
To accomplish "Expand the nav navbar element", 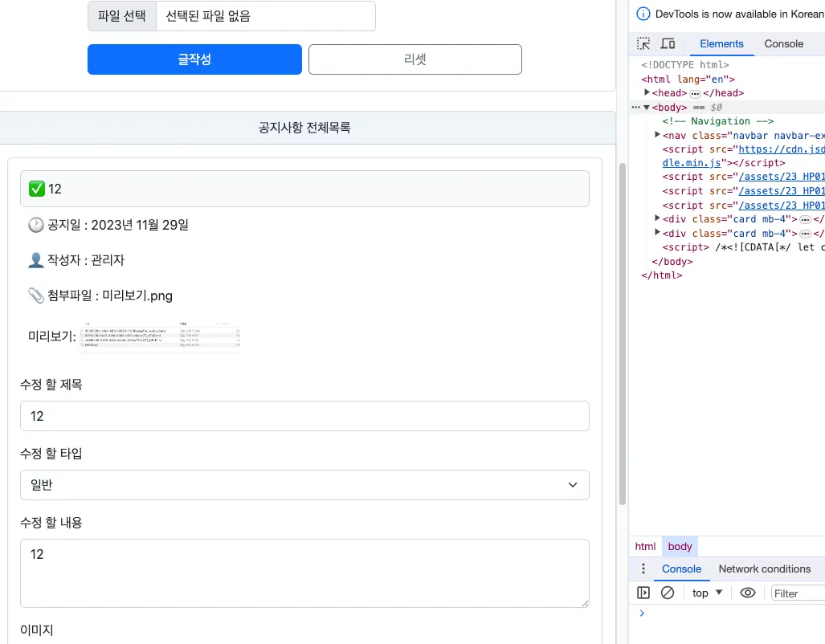I will 657,135.
